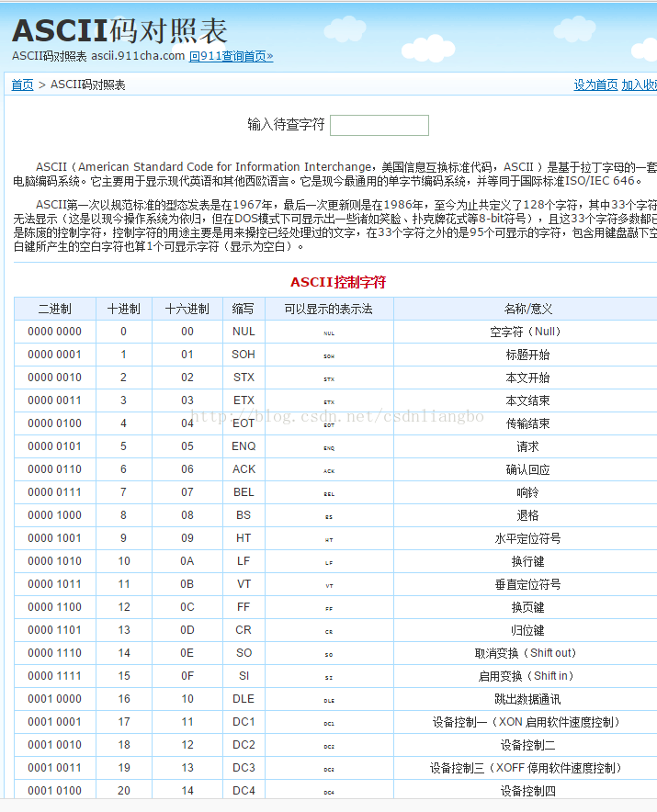Select the BEL abbreviation cell
657x812 pixels.
coord(244,492)
